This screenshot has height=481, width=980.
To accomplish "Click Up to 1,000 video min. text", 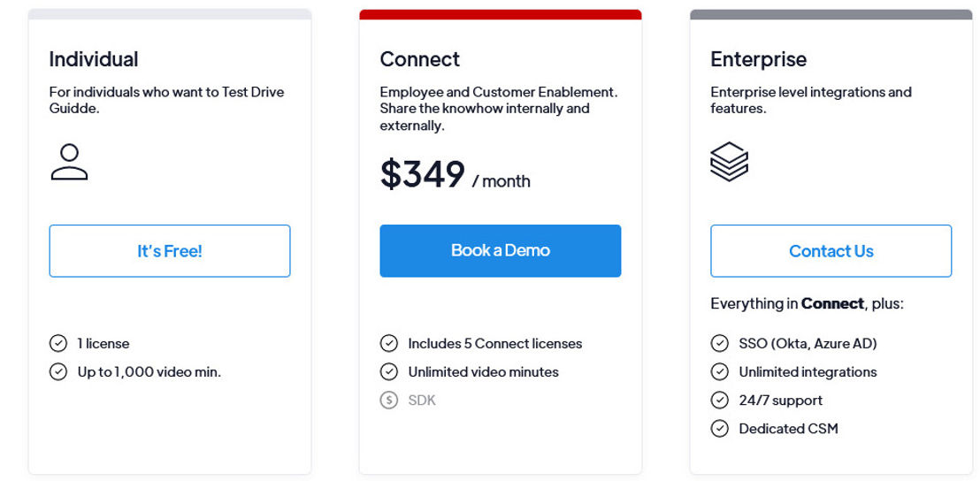I will (149, 372).
